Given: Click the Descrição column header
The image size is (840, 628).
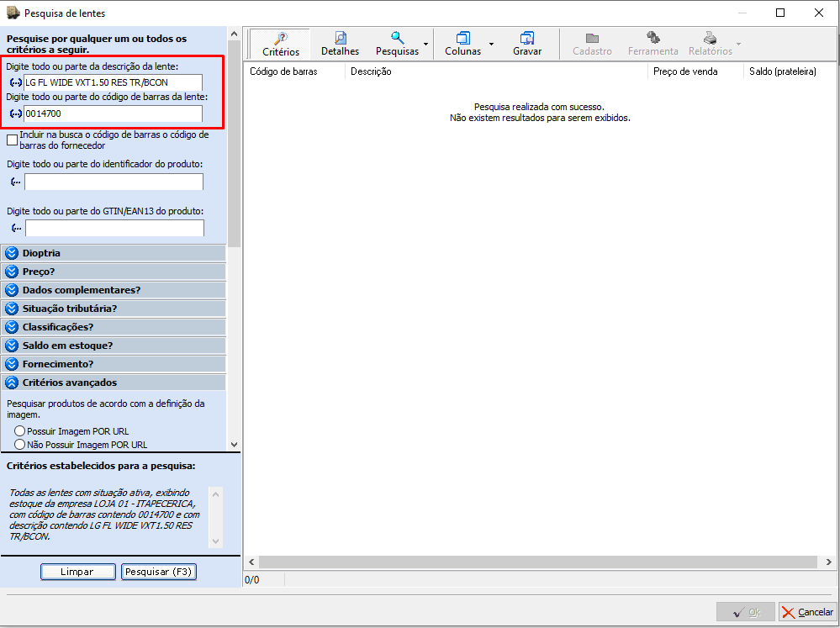Looking at the screenshot, I should pyautogui.click(x=370, y=72).
